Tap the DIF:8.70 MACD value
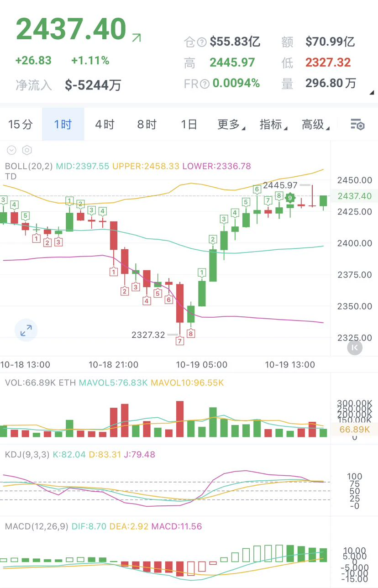Viewport: 378px width, 588px height. pyautogui.click(x=89, y=526)
